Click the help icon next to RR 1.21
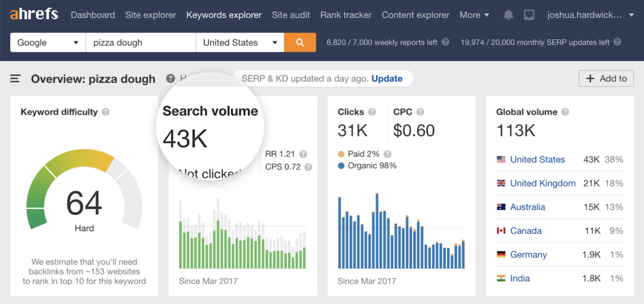Viewport: 644px width, 304px height. (304, 154)
